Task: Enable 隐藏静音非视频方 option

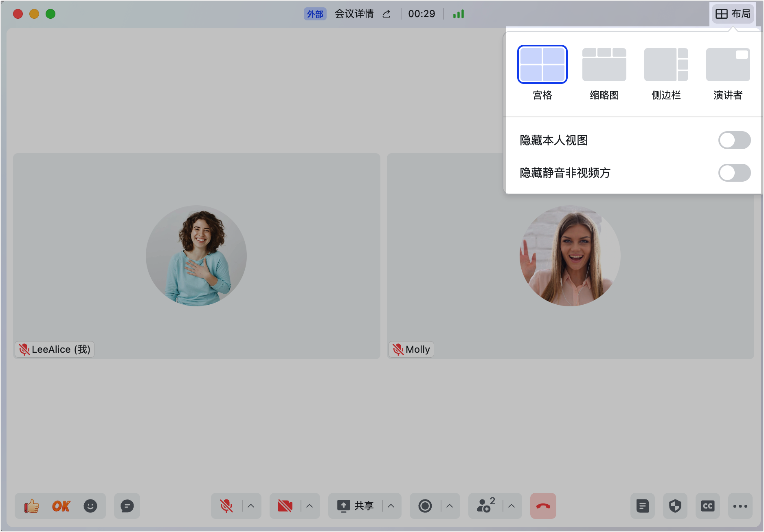Action: click(735, 173)
